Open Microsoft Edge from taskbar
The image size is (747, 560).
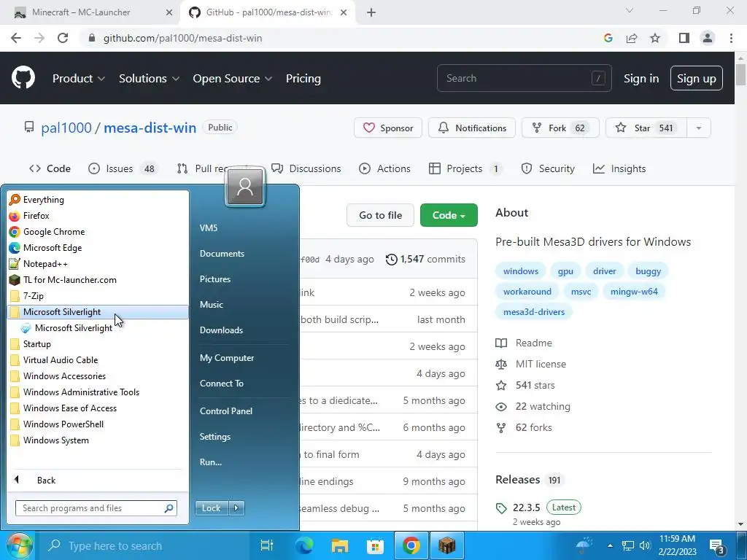(x=304, y=545)
